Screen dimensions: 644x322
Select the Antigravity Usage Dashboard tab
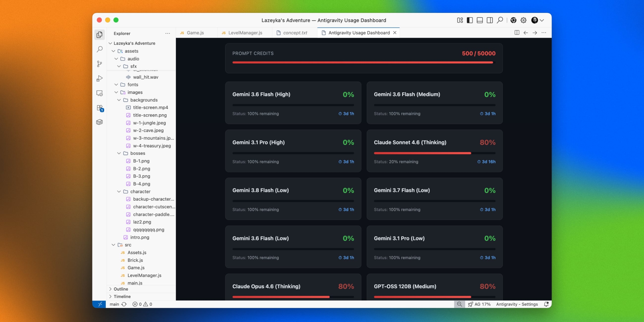359,33
